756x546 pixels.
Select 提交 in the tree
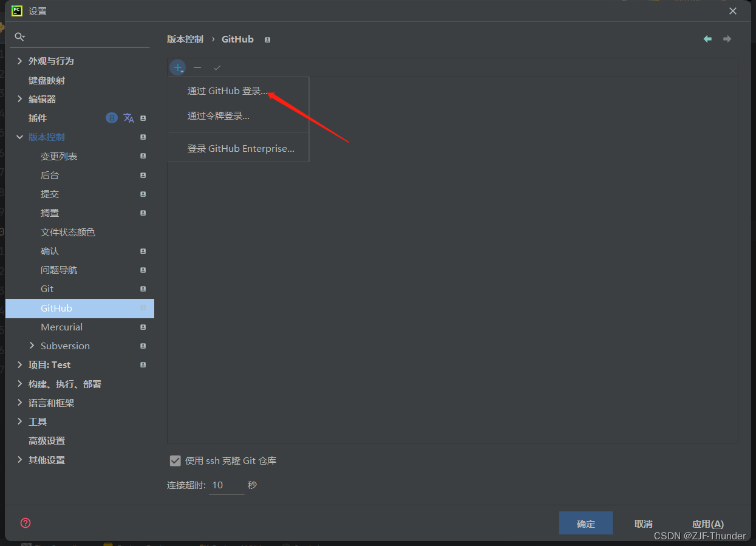(50, 194)
